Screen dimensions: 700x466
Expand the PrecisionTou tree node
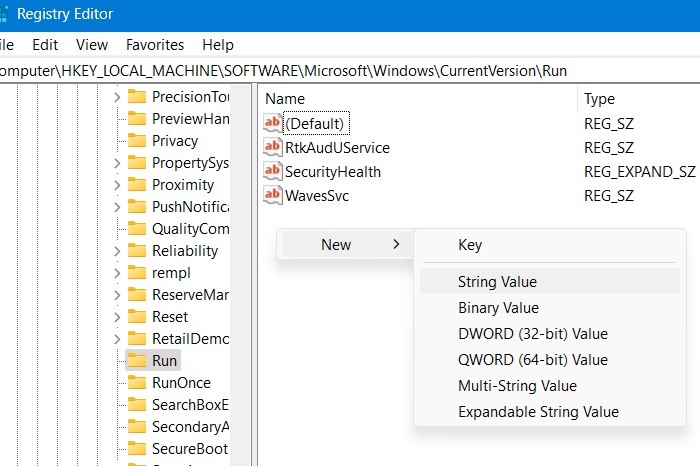tap(117, 97)
